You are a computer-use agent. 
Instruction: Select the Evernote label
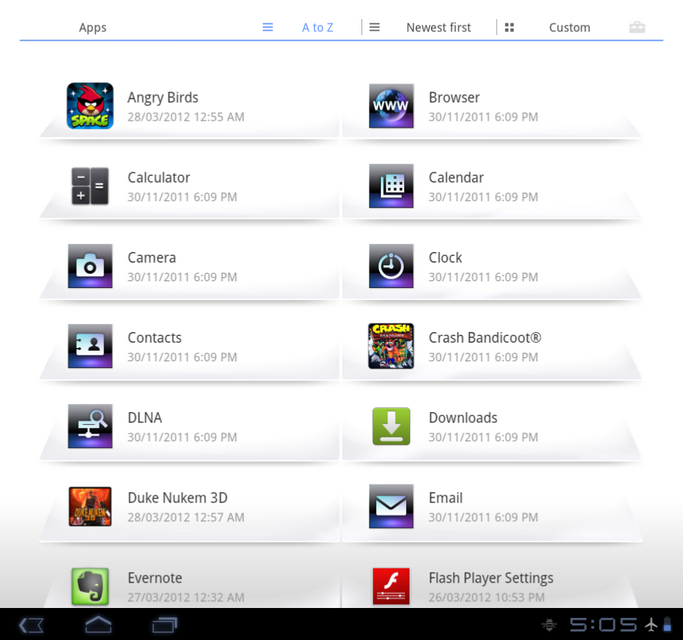point(155,578)
